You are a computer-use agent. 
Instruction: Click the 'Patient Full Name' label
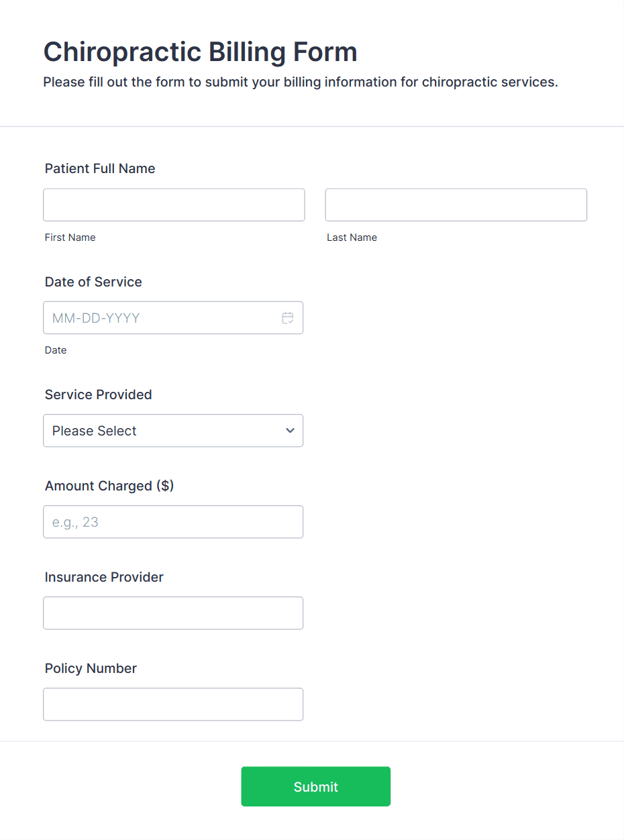point(100,168)
